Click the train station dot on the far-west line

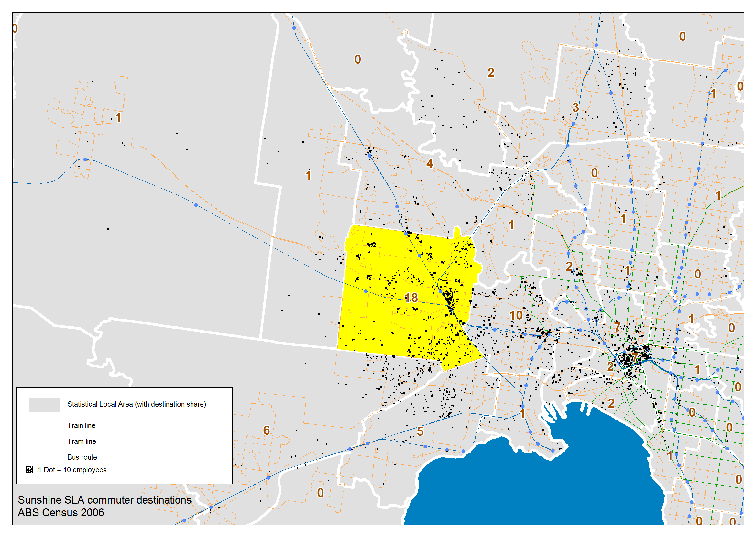pyautogui.click(x=85, y=159)
